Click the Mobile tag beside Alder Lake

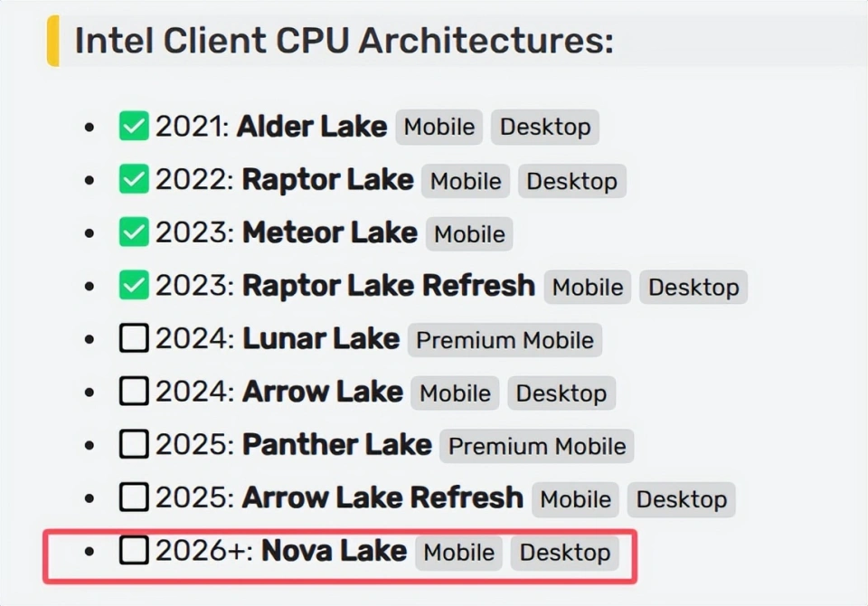click(x=439, y=128)
